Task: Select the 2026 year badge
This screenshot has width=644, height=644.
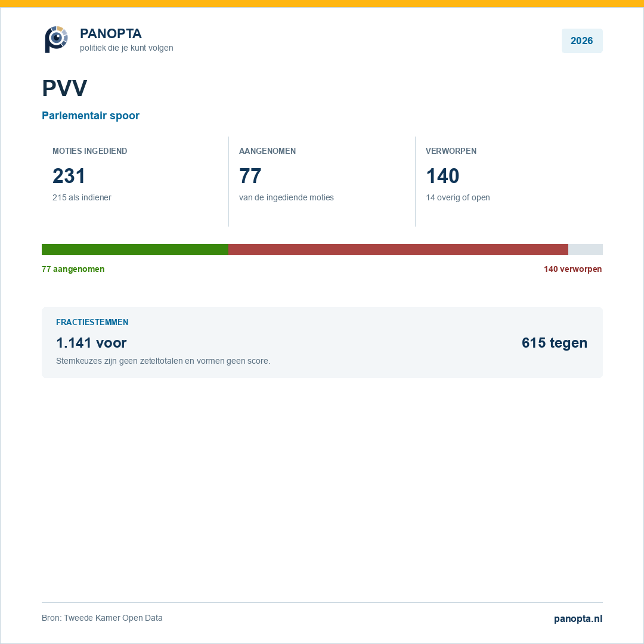Action: click(581, 41)
